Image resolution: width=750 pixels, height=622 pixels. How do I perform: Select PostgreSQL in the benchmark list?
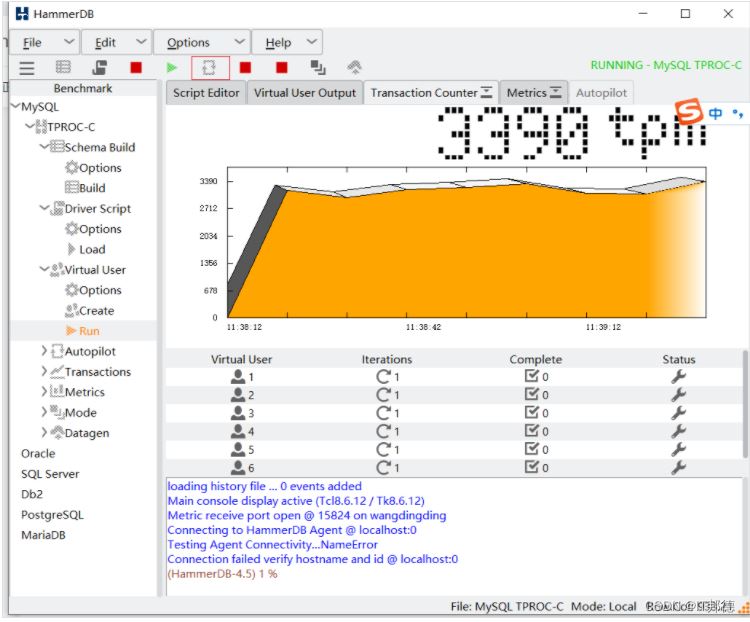click(x=52, y=515)
